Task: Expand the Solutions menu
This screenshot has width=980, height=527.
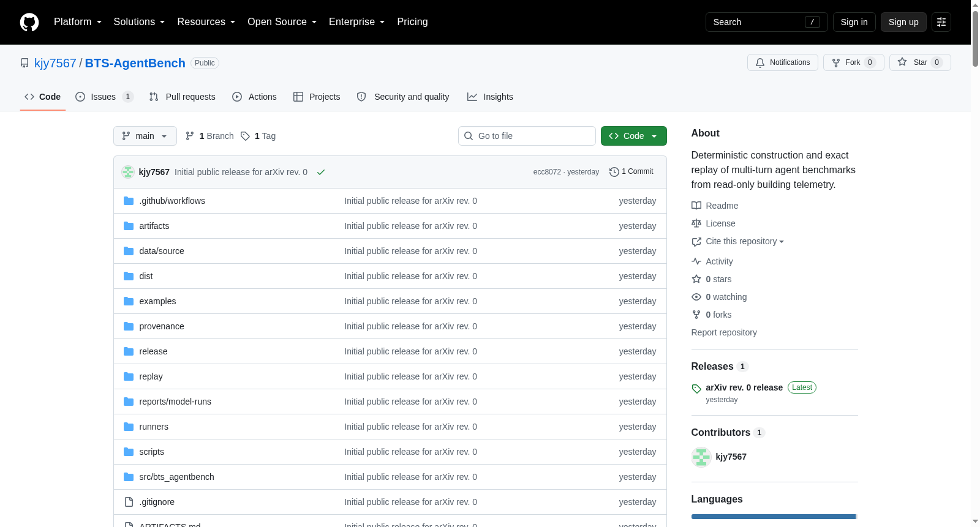Action: [x=140, y=22]
